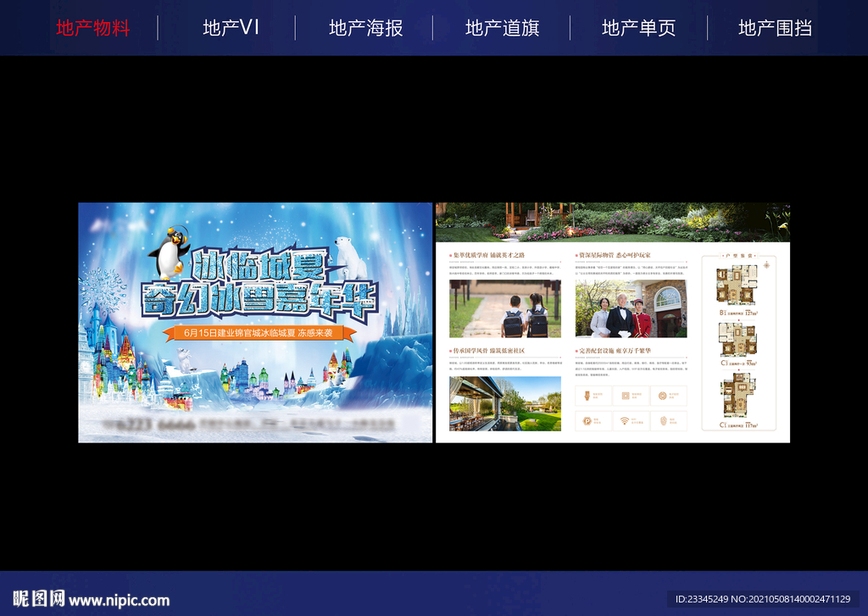Click the snowflake decoration on the poster's left
This screenshot has width=868, height=616.
click(x=102, y=290)
